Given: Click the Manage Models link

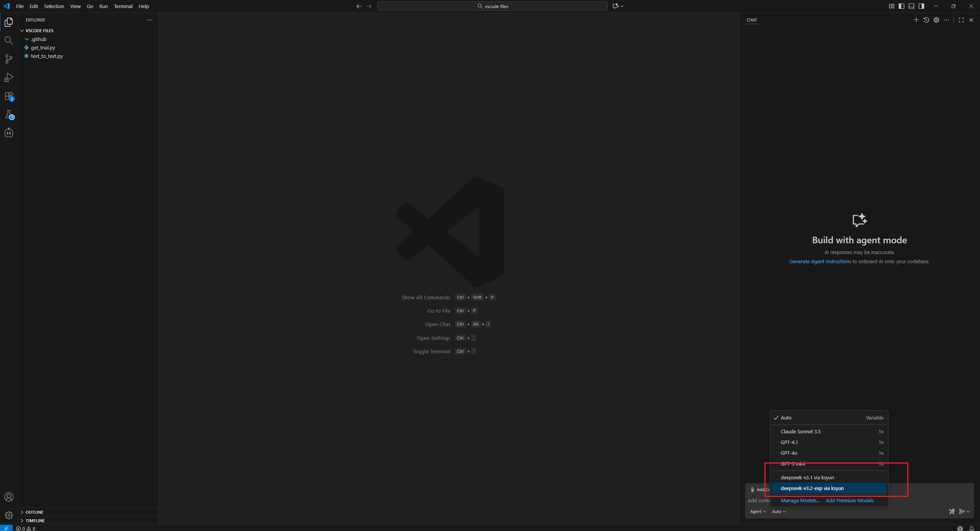Looking at the screenshot, I should [x=800, y=500].
